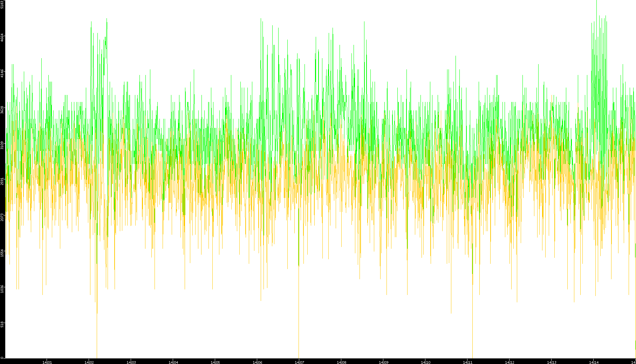The width and height of the screenshot is (636, 364).
Task: Pick the 14:08 label on the time axis
Action: [x=341, y=362]
